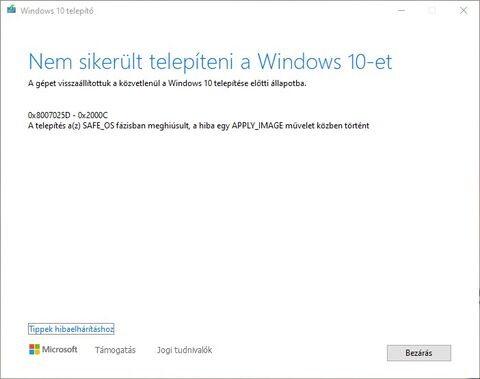Image resolution: width=480 pixels, height=379 pixels.
Task: Click the SAFE_OS word in error description
Action: 98,126
